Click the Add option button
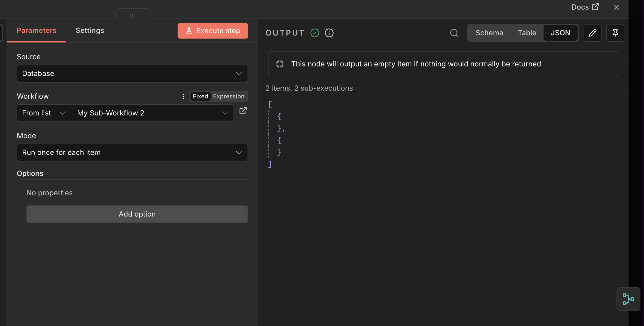 tap(137, 214)
